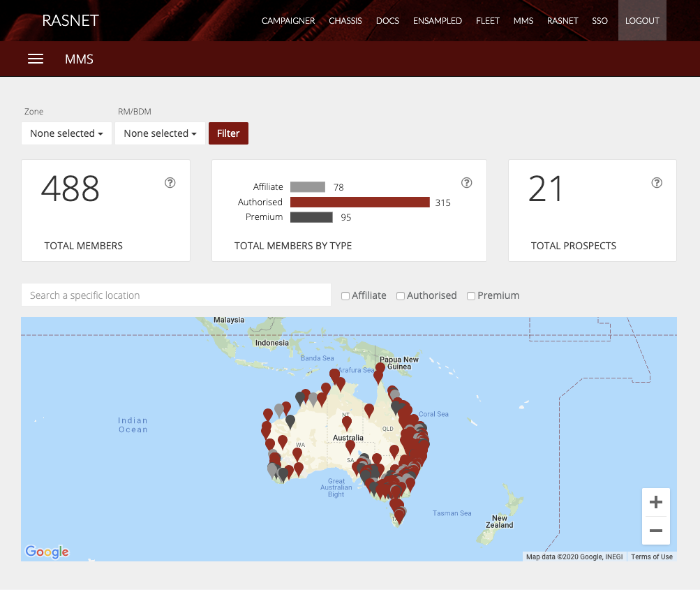Click the RASNET logo text
700x590 pixels.
[x=70, y=20]
